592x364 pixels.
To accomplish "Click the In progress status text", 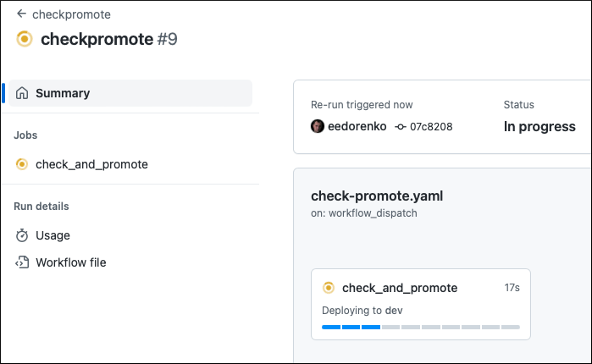I will 539,126.
